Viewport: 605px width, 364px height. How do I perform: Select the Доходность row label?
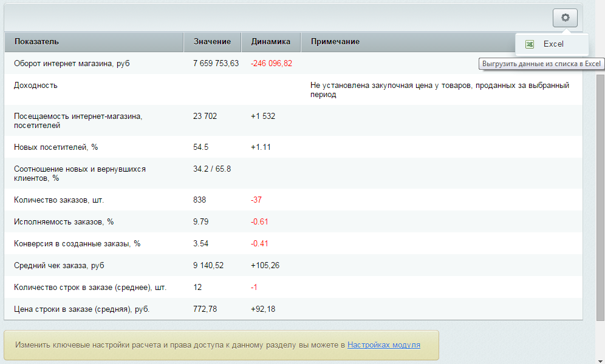[36, 86]
